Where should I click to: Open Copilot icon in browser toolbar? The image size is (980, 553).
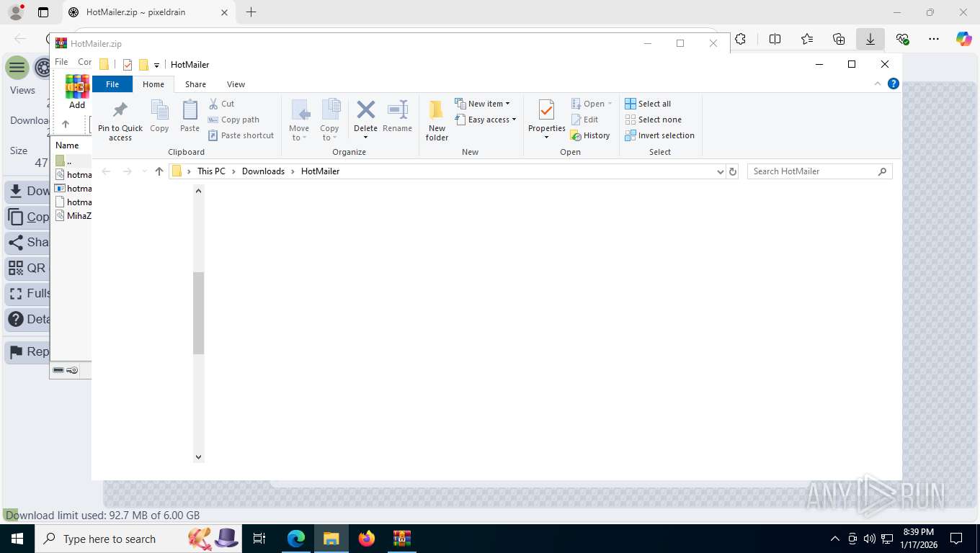964,40
